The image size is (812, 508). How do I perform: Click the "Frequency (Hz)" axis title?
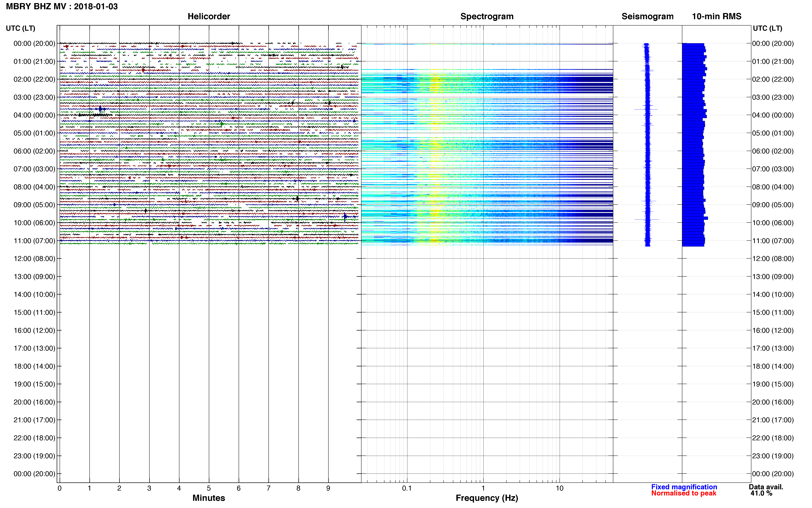tap(487, 498)
